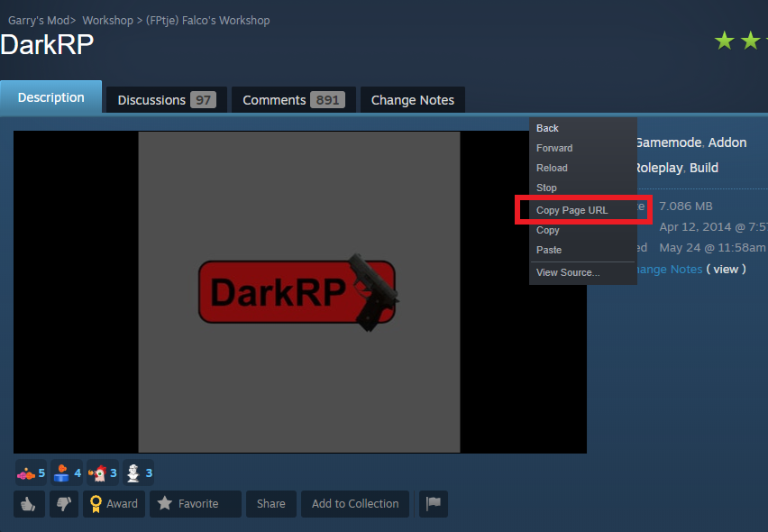Screen dimensions: 768x532
Task: Click the second green rating star
Action: click(x=750, y=41)
